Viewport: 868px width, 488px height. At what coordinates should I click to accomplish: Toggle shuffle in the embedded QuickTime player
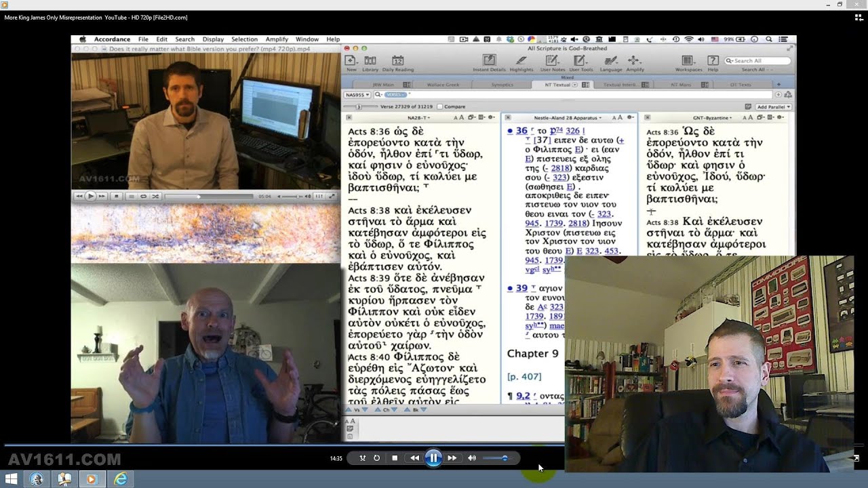(155, 196)
